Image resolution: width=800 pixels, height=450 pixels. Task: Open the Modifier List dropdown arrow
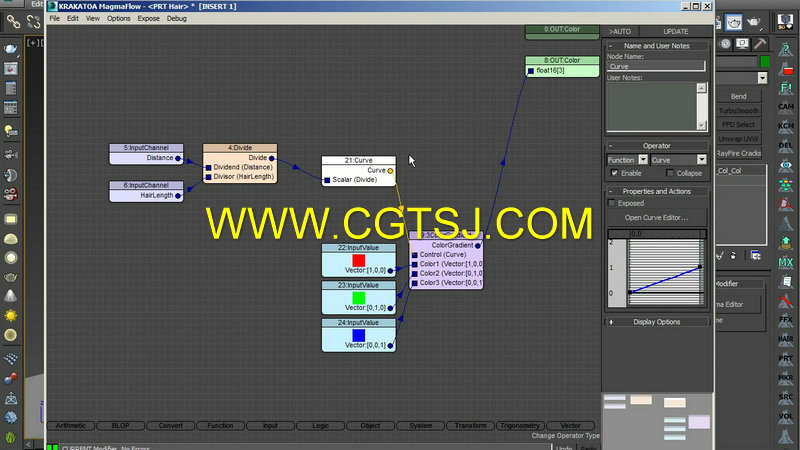[x=762, y=78]
